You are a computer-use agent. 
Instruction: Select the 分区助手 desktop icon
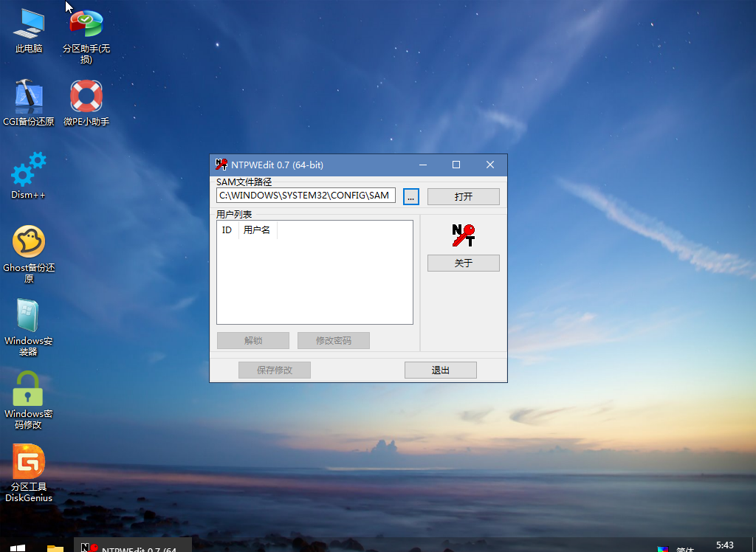[x=86, y=25]
